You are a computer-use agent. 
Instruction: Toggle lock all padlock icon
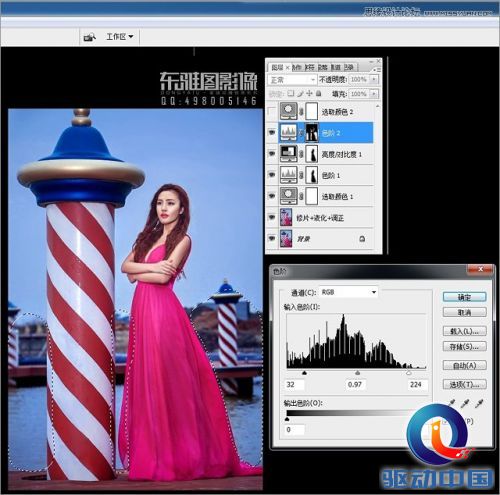tap(318, 94)
